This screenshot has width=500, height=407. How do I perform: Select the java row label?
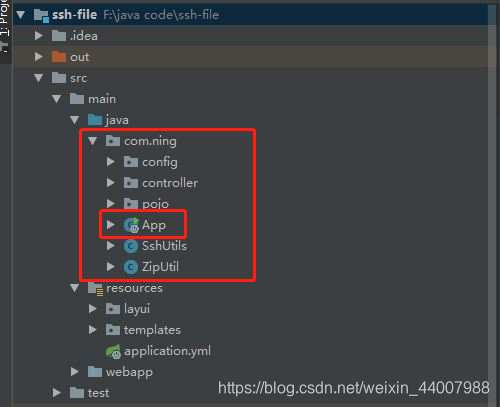click(117, 120)
